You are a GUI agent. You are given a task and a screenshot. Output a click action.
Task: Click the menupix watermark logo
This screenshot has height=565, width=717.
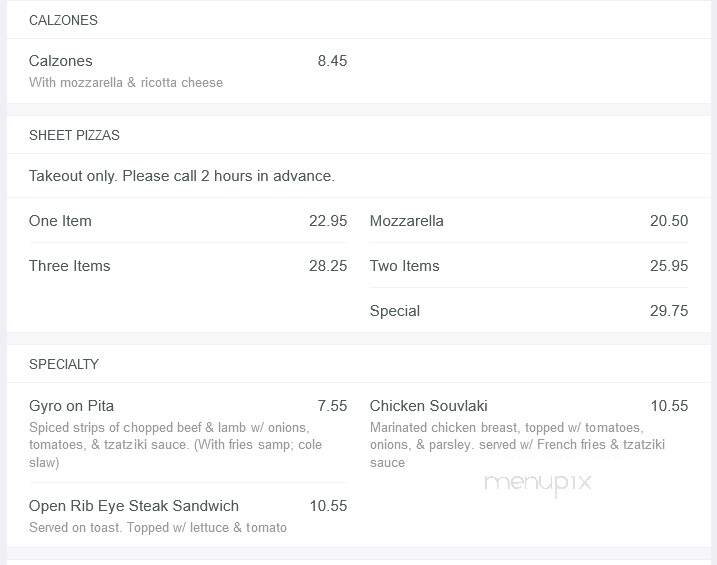point(538,484)
